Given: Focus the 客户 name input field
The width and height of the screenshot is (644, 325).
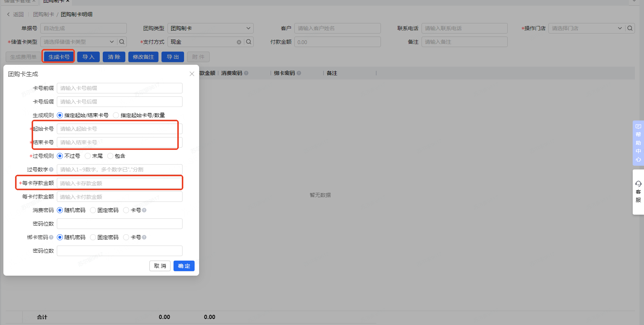Looking at the screenshot, I should coord(338,28).
